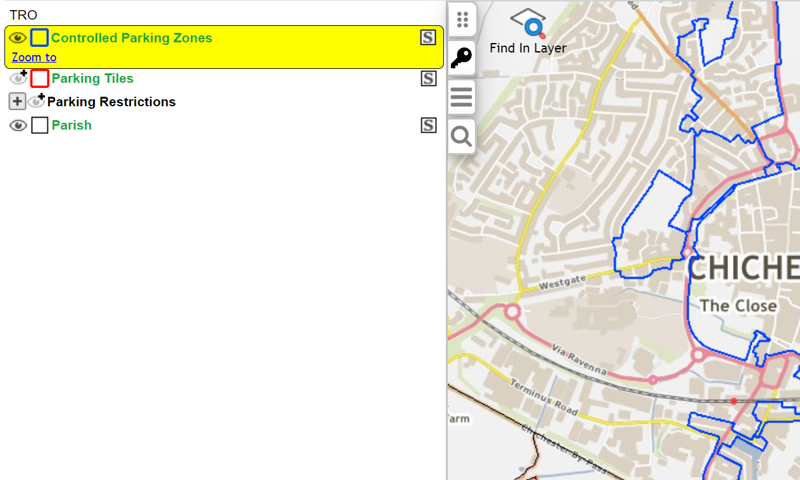The image size is (800, 480).
Task: Hide the Controlled Parking Zones layer
Action: coord(18,38)
